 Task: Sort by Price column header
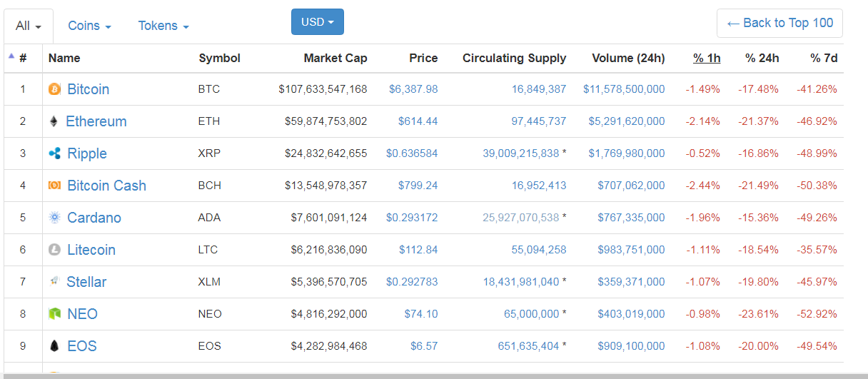pyautogui.click(x=423, y=59)
